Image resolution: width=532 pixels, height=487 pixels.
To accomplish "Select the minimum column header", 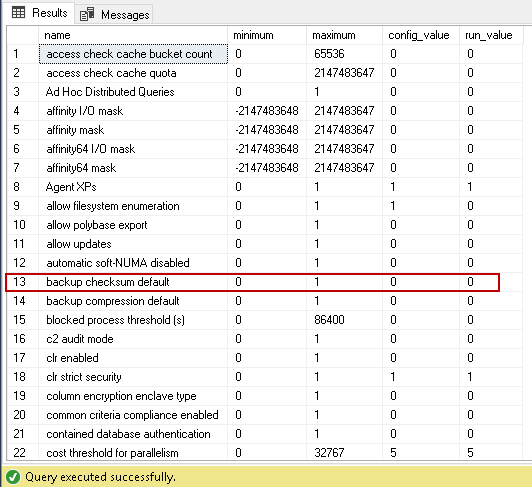I will (267, 35).
